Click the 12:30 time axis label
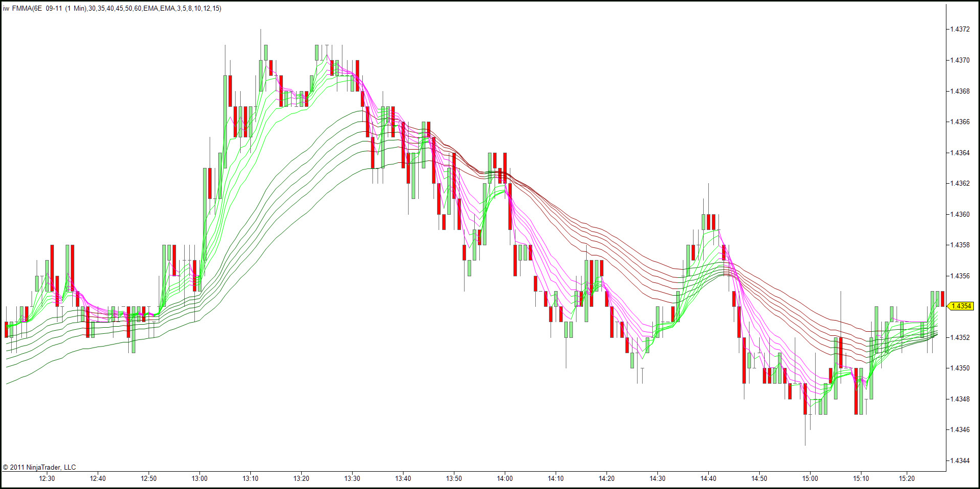Viewport: 980px width, 489px height. click(x=47, y=478)
